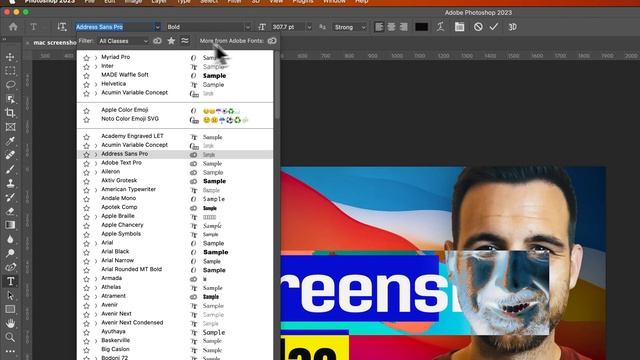The height and width of the screenshot is (360, 640).
Task: Select the Object Selection tool
Action: 11,99
